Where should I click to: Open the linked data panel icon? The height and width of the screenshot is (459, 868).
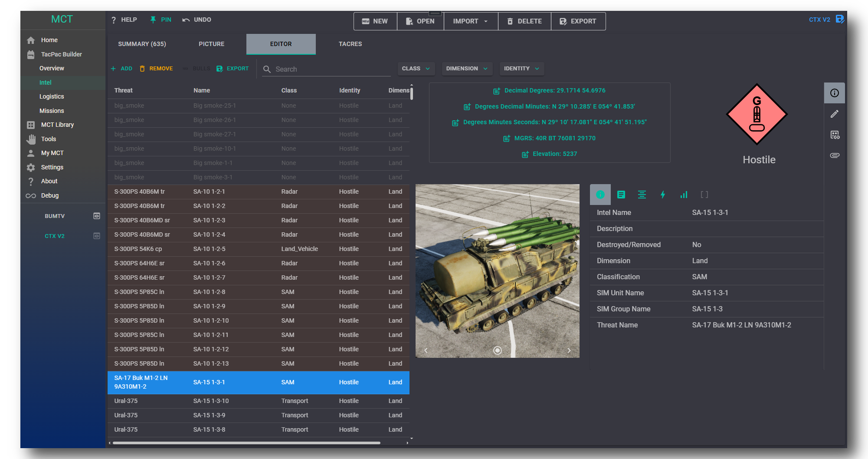pos(834,135)
